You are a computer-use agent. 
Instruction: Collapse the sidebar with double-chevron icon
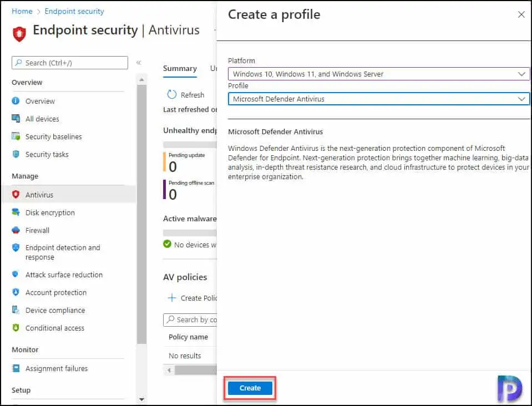(x=139, y=63)
